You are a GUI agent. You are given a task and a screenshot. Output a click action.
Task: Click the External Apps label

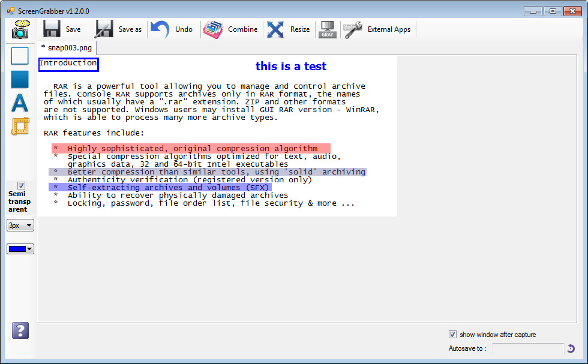point(389,29)
